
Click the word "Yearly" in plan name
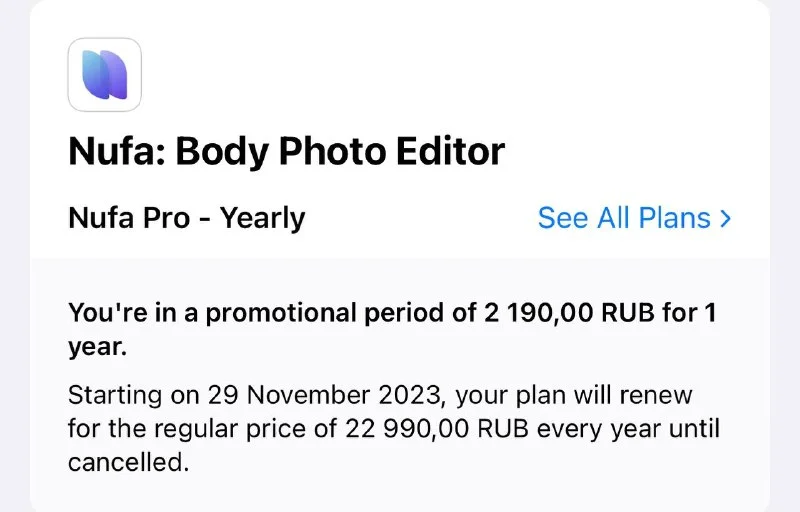[x=263, y=217]
